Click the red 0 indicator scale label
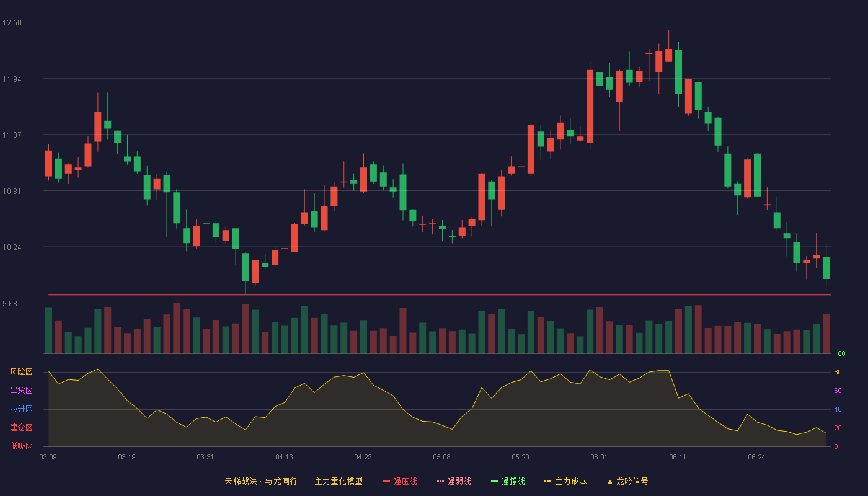The image size is (868, 496). click(836, 446)
